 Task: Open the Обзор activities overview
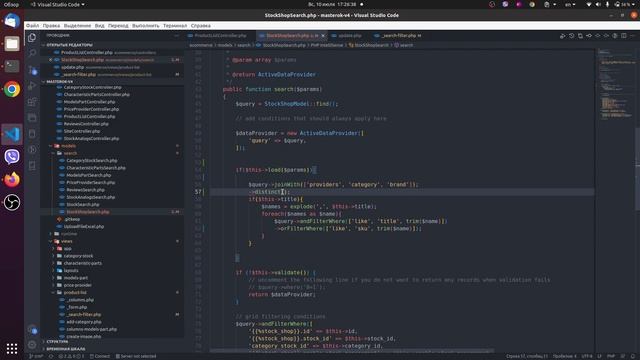point(11,4)
